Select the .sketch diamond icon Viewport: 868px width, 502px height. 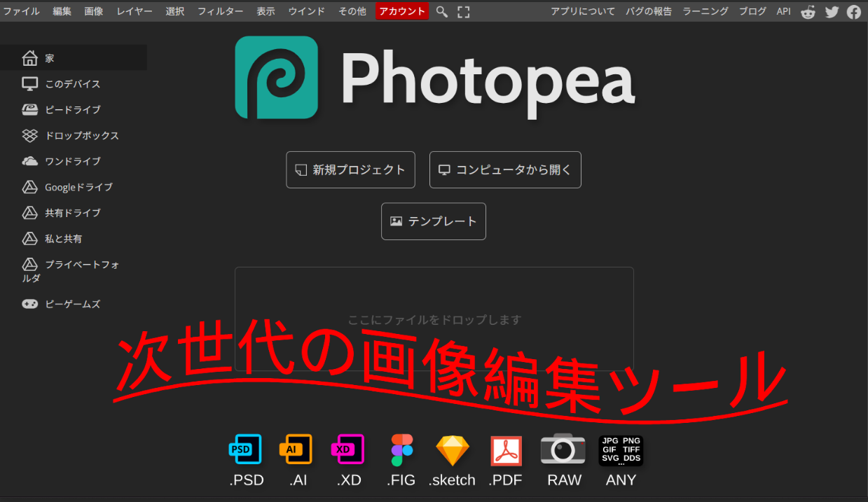point(453,451)
